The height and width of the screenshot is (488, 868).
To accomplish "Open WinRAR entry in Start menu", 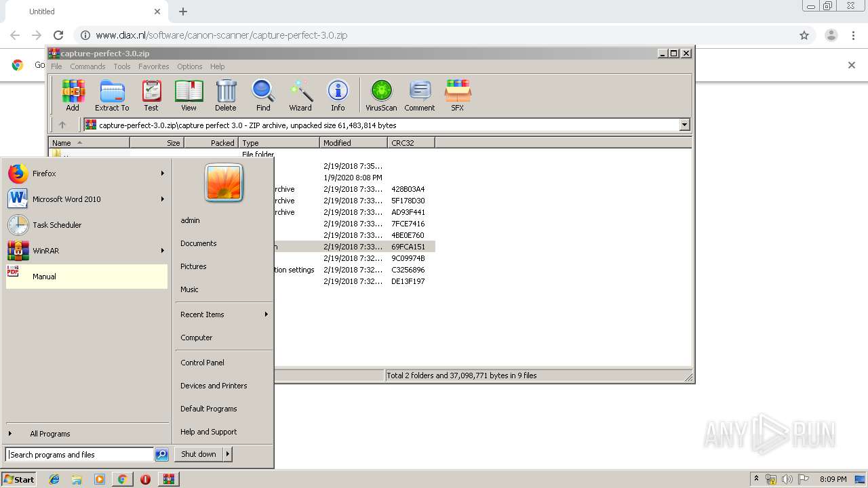I will coord(87,251).
